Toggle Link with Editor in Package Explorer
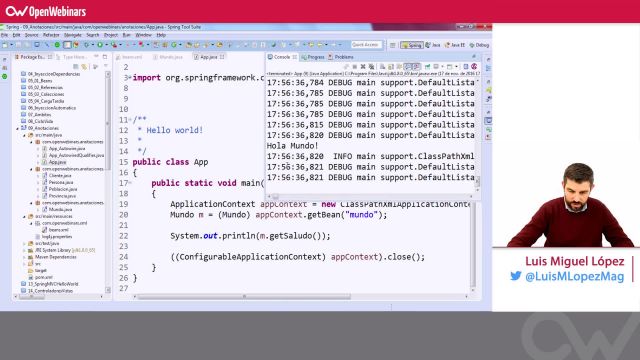The height and width of the screenshot is (360, 640). 84,67
